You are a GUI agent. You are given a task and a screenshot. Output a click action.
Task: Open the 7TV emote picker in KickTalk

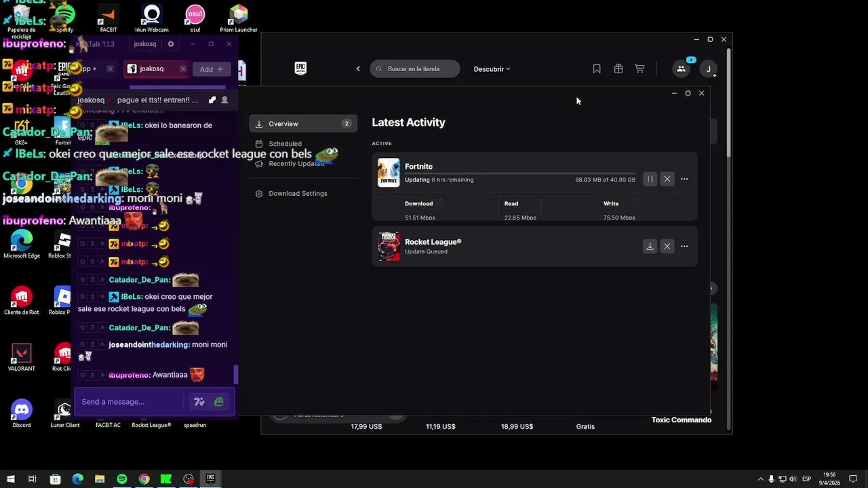coord(199,402)
